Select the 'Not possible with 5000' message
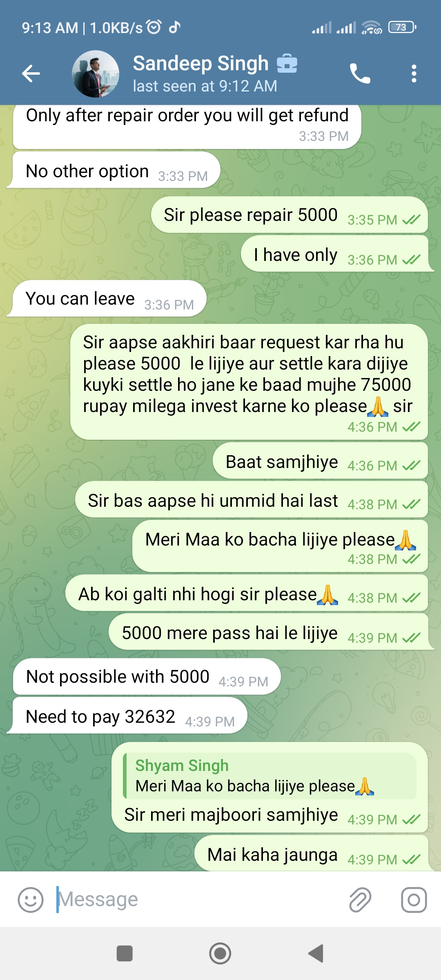Screen dimensions: 441x980 pos(147,677)
